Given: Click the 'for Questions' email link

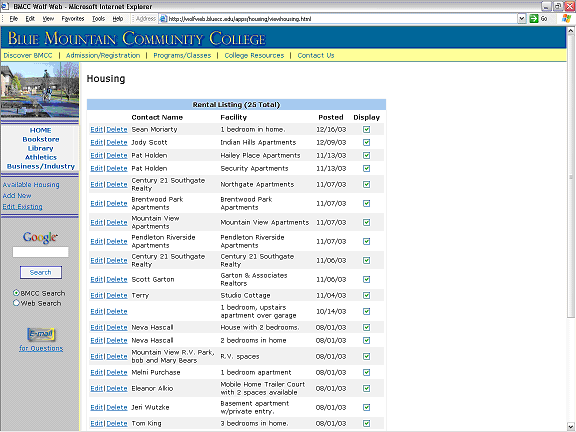Looking at the screenshot, I should [41, 348].
